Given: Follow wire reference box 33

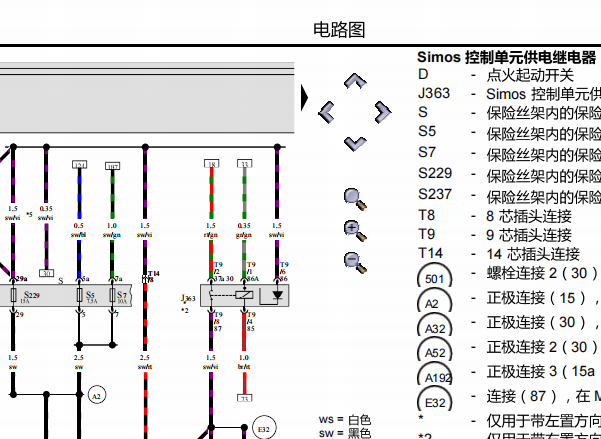Looking at the screenshot, I should pos(245,163).
